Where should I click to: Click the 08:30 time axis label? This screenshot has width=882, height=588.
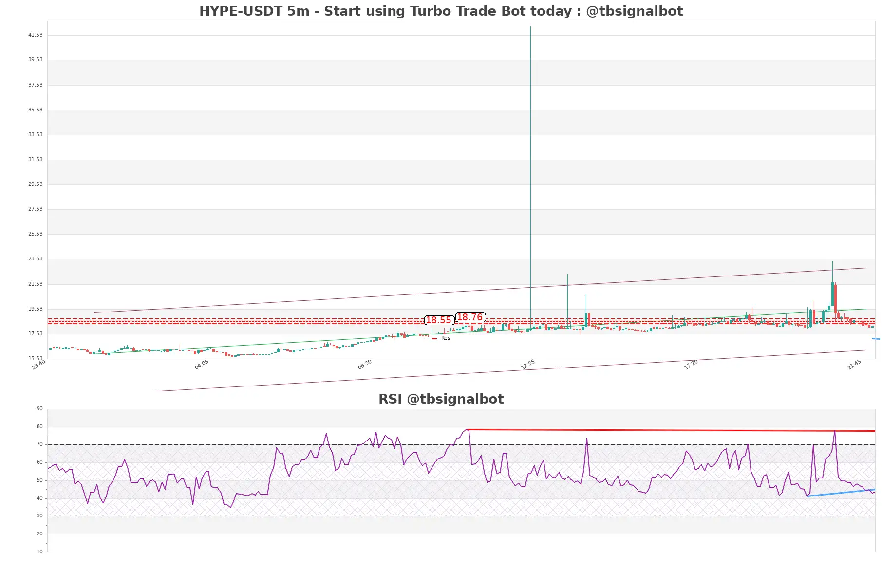(365, 365)
